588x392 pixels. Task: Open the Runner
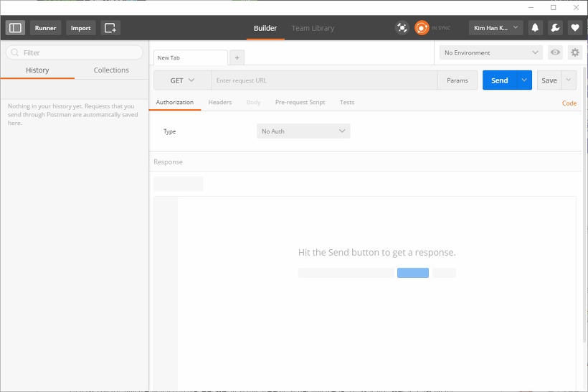click(x=45, y=28)
